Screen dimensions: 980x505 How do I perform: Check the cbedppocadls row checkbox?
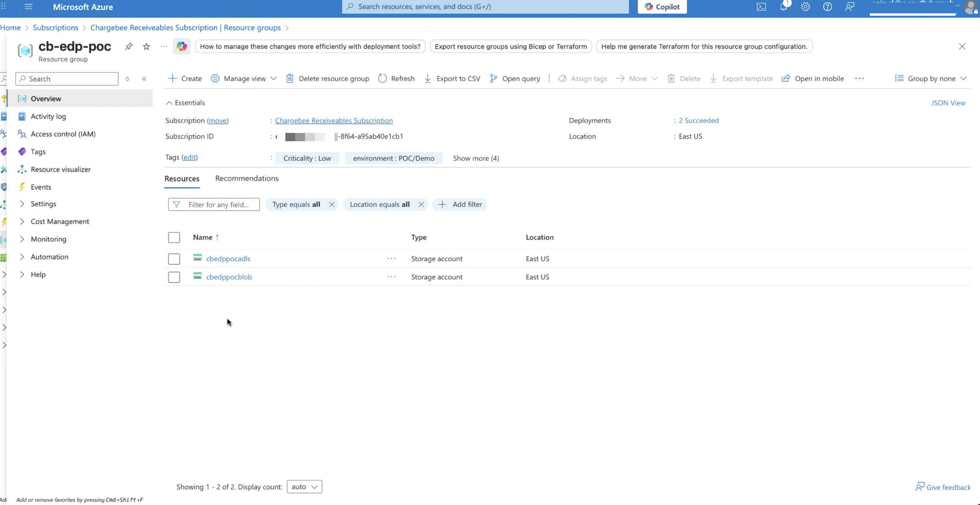coord(174,259)
